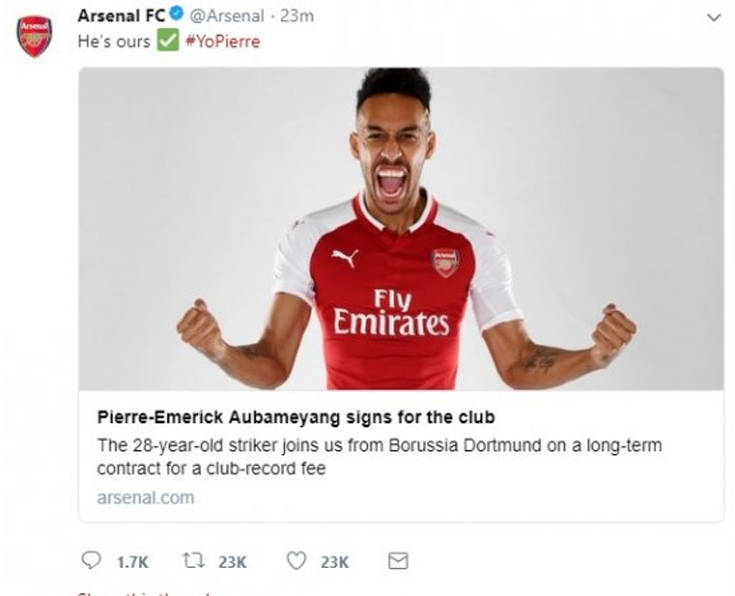This screenshot has width=735, height=596.
Task: Click the reply speech bubble icon
Action: click(90, 561)
